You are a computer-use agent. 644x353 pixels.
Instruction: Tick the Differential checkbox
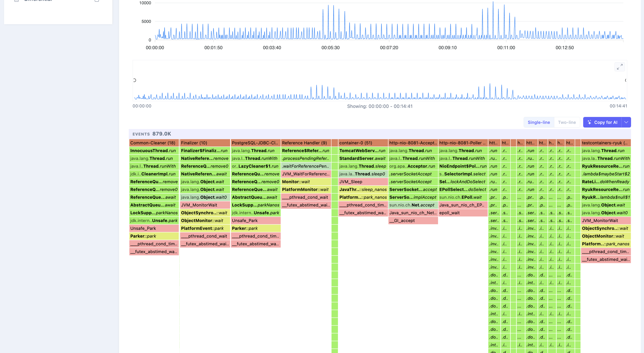coord(97,0)
